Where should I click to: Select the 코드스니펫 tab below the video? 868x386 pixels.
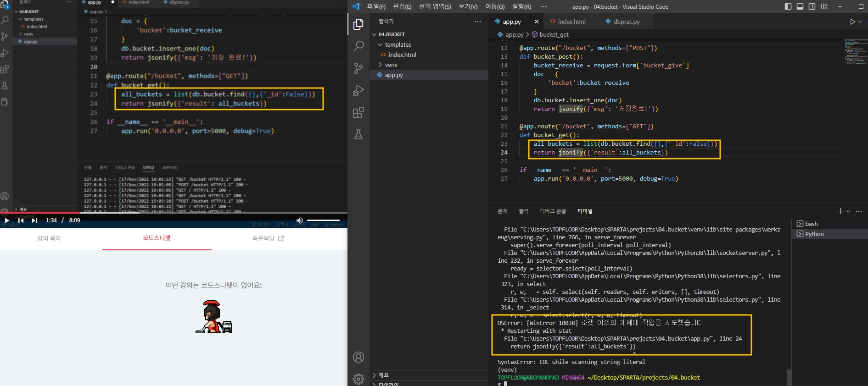point(157,238)
